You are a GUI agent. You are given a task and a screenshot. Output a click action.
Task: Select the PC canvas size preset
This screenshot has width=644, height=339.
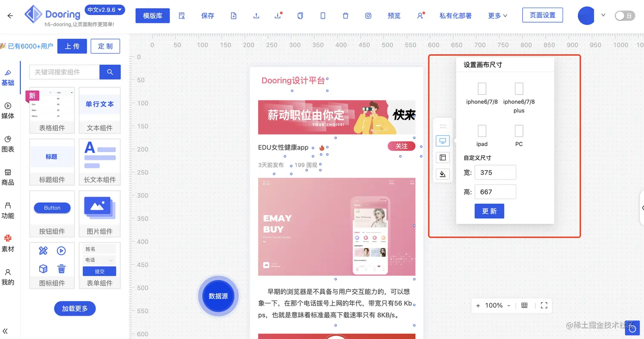(519, 136)
